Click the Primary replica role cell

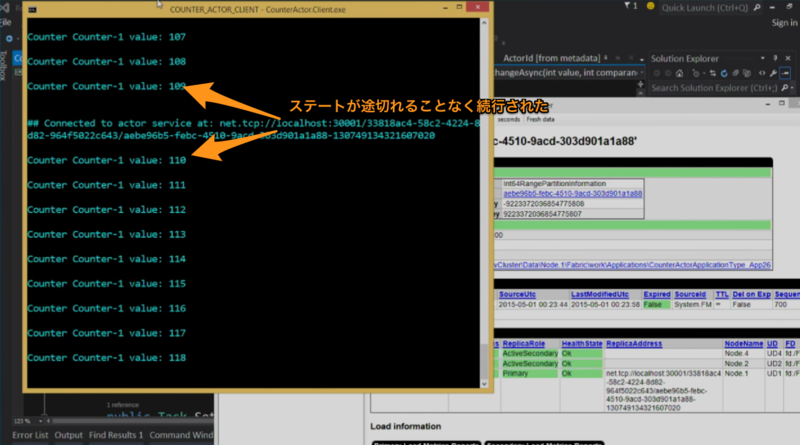530,374
